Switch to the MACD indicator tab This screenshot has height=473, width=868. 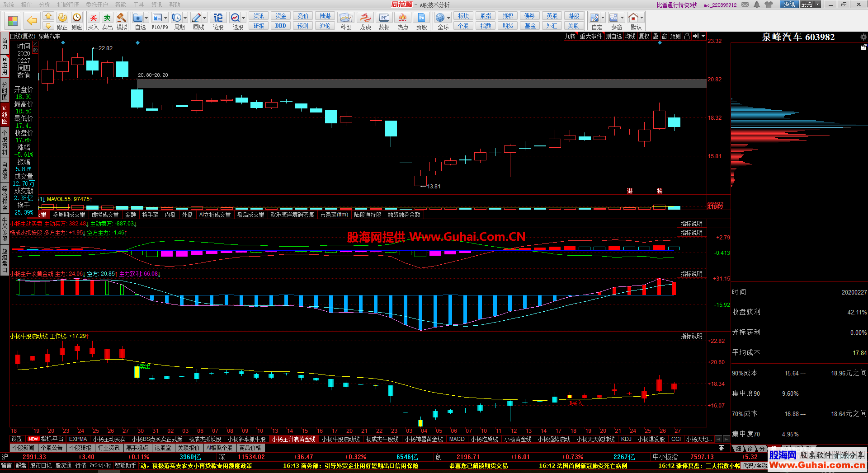[x=457, y=439]
